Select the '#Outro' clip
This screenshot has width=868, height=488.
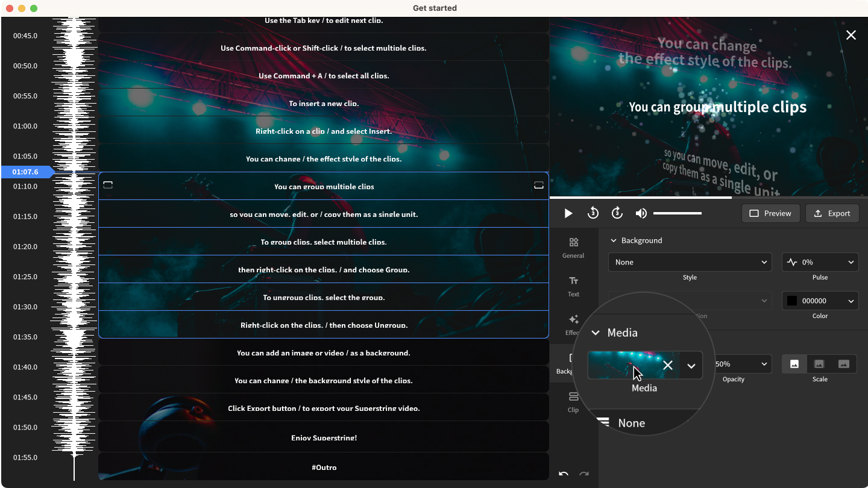(x=324, y=467)
